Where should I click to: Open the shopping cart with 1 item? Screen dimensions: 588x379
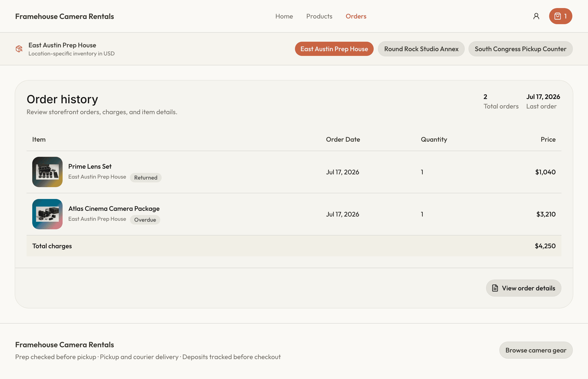[x=560, y=16]
